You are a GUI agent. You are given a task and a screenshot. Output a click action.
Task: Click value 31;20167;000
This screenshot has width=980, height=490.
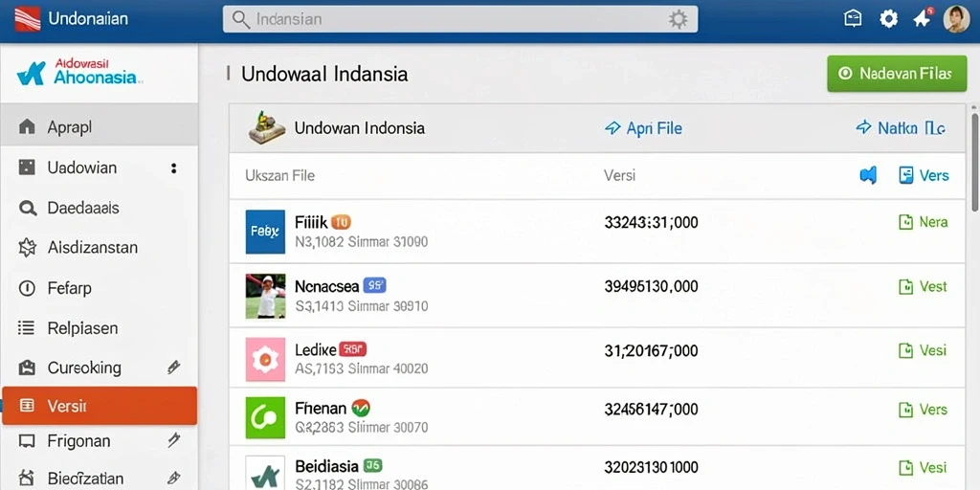pos(651,350)
